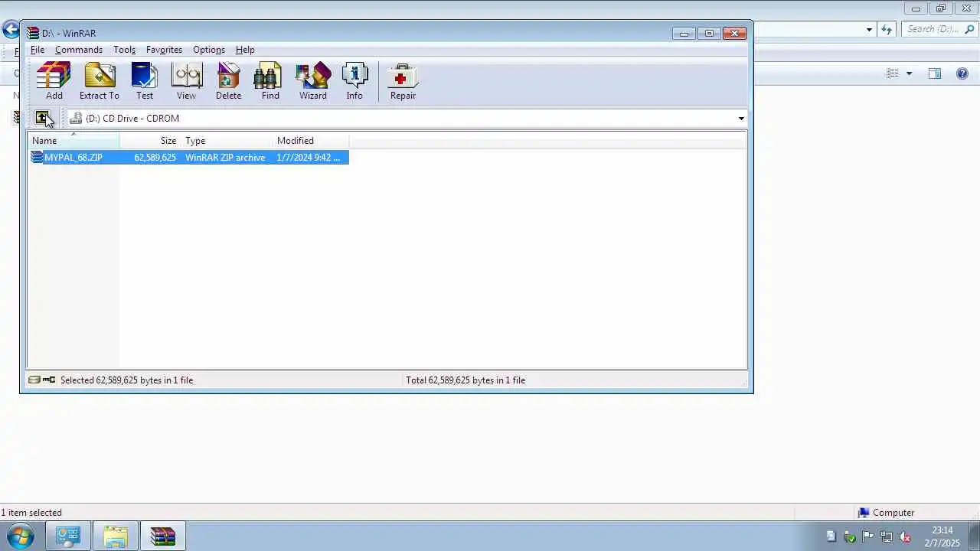Launch the Wizard toolbar icon
Viewport: 980px width, 551px height.
[x=313, y=81]
